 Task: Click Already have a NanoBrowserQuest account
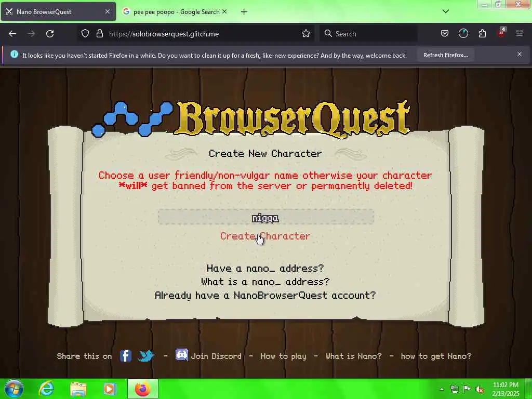(x=265, y=296)
